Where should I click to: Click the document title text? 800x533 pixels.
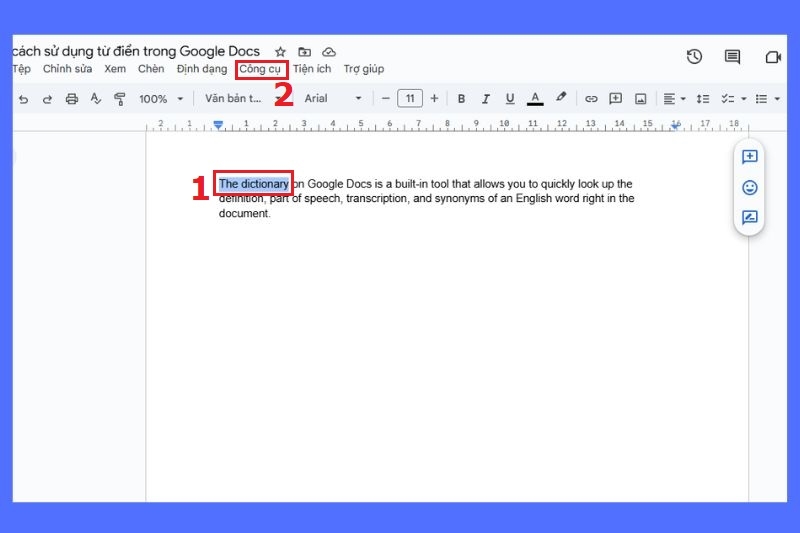(x=136, y=52)
